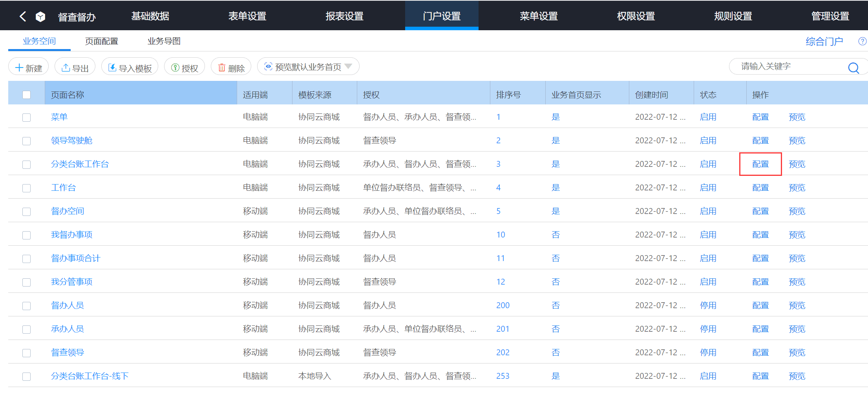Viewport: 868px width, 411px height.
Task: Check the 督办事项合计 row checkbox
Action: coord(26,259)
